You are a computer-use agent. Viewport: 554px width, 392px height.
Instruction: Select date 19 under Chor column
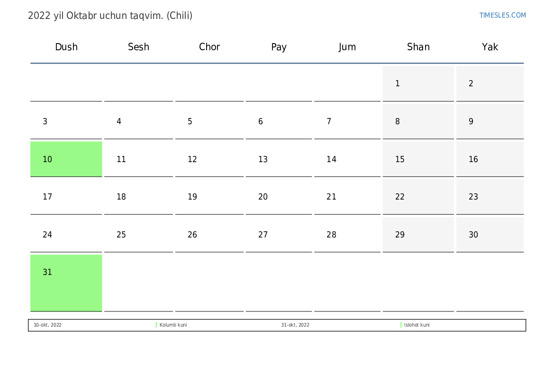click(209, 197)
